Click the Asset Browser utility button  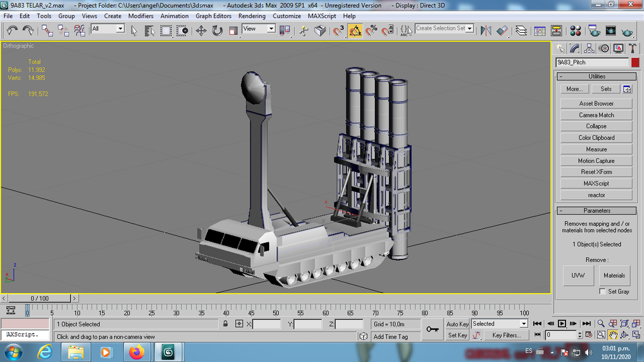click(x=596, y=104)
